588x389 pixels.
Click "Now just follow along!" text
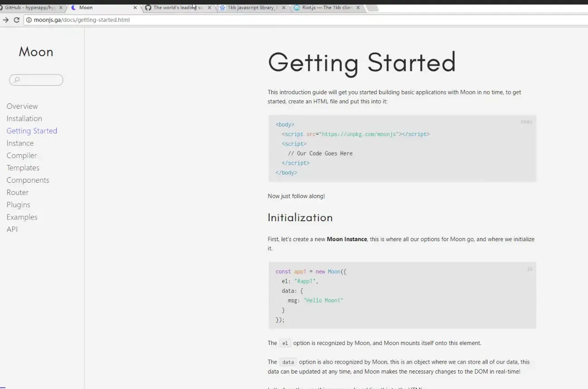coord(296,196)
